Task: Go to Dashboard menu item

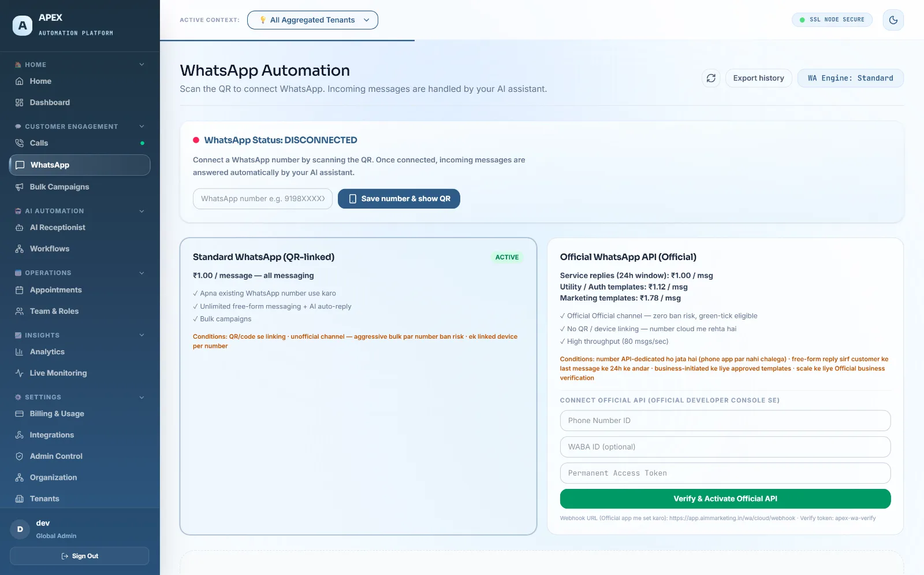Action: [x=80, y=103]
